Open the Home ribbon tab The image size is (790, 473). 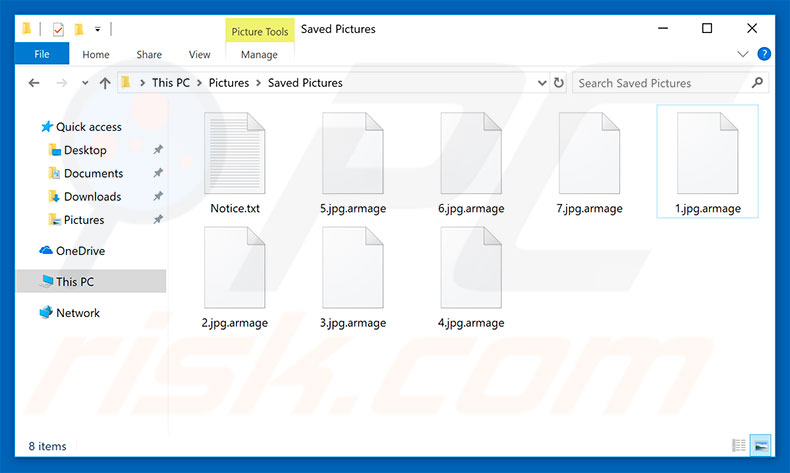pos(96,54)
